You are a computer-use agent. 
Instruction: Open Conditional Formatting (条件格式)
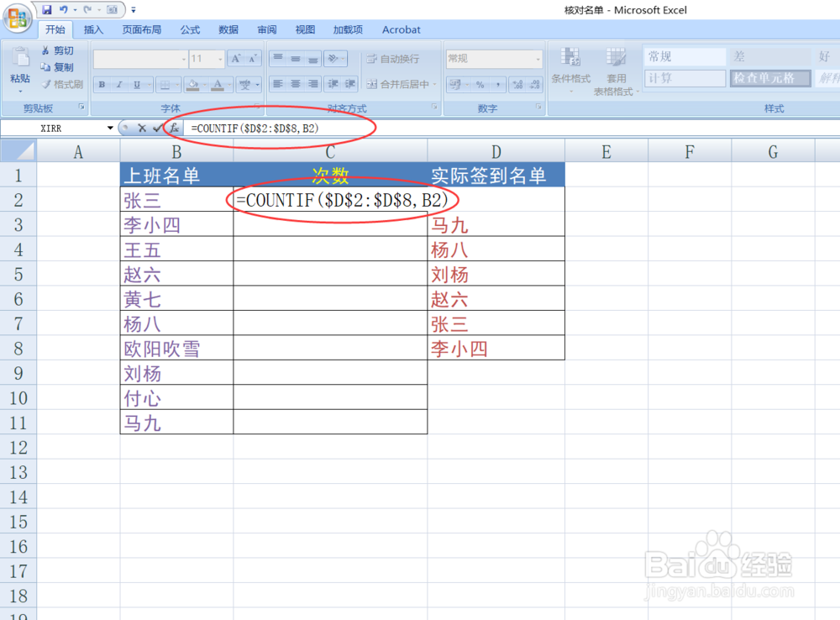coord(570,67)
